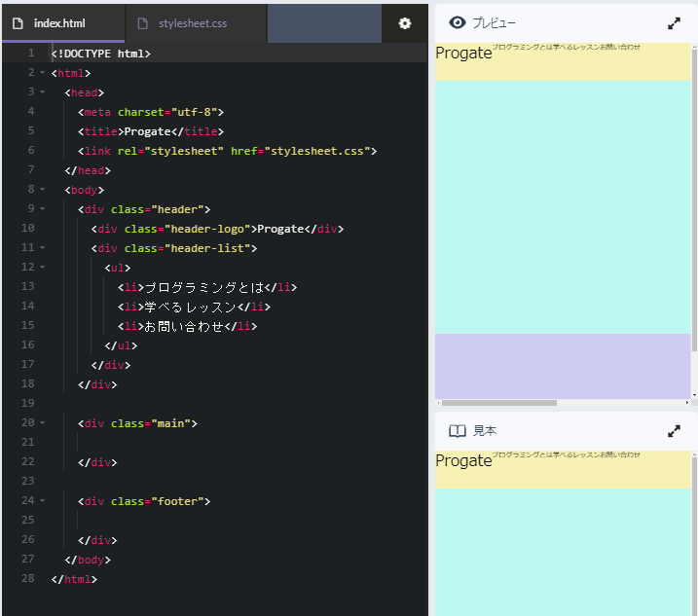
Task: Click the horizontal scrollbar in preview panel
Action: [499, 403]
